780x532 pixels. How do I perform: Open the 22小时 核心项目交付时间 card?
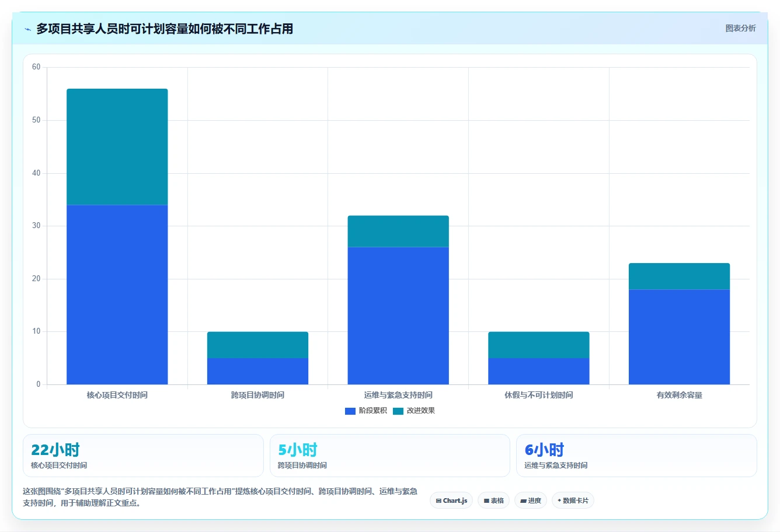[x=143, y=456]
